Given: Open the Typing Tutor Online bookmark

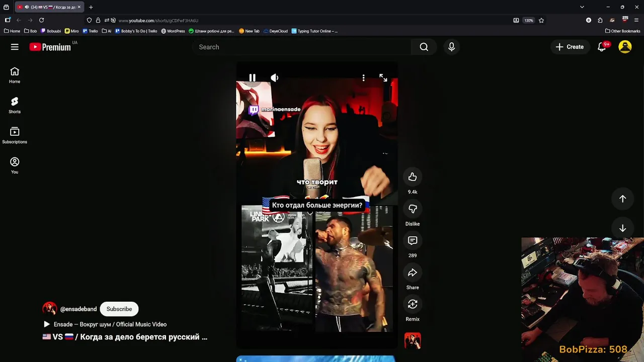Looking at the screenshot, I should tap(314, 31).
